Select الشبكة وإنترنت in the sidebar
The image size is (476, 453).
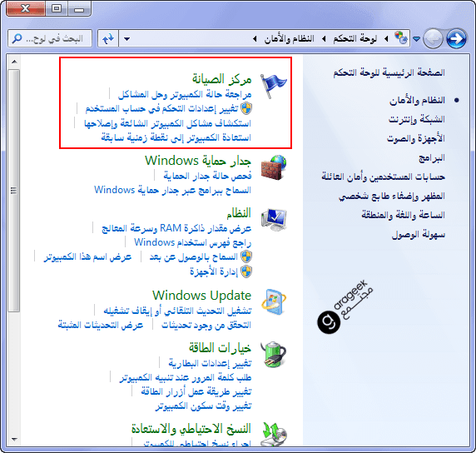click(x=416, y=119)
